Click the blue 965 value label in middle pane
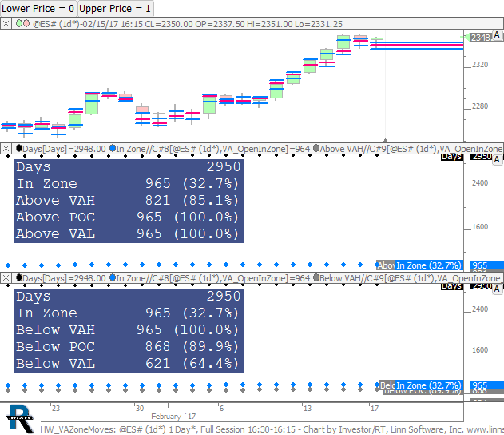Screen dimensions: 504x435 (486, 265)
